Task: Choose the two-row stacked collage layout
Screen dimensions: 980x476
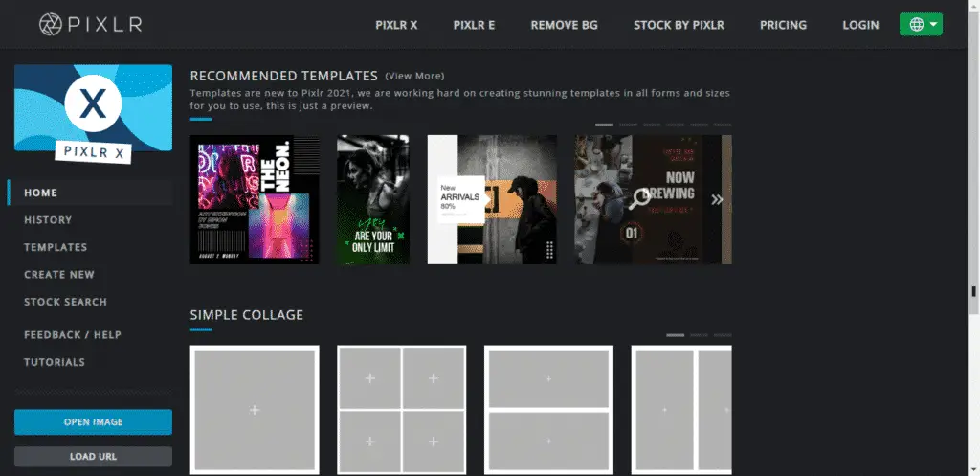Action: coord(548,409)
